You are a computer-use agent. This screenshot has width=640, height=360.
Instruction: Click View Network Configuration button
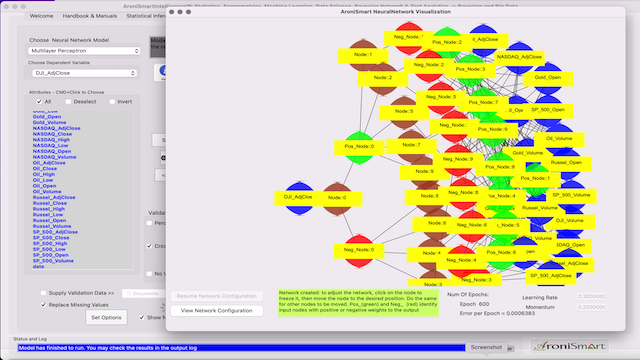point(216,311)
